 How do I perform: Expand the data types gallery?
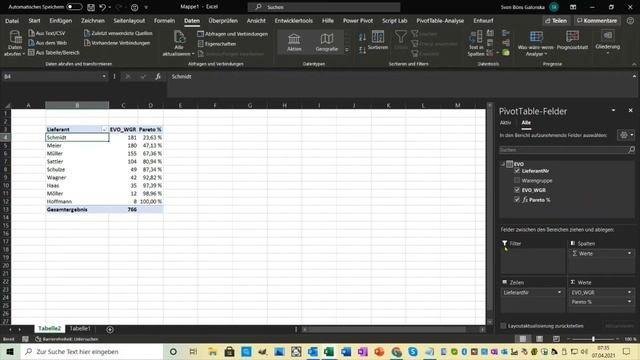[x=347, y=50]
